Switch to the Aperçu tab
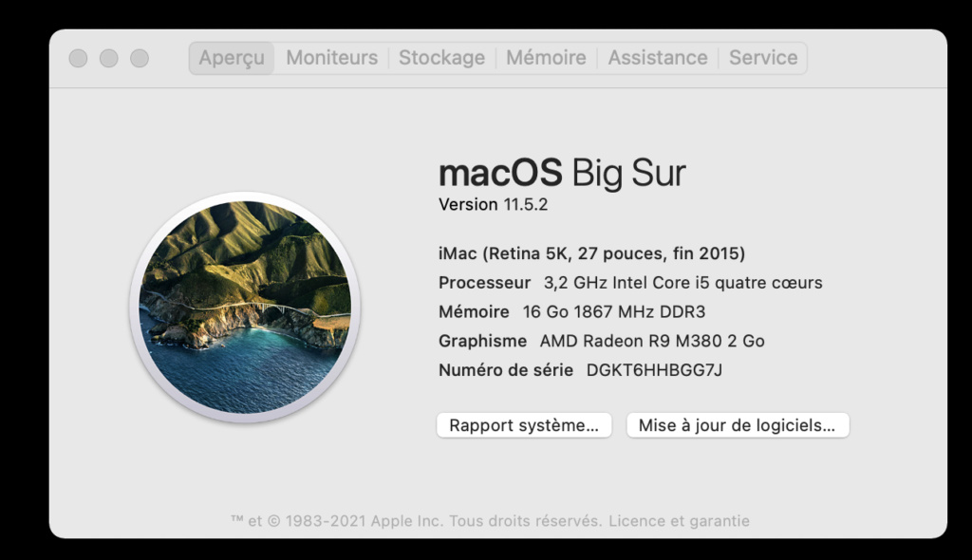Image resolution: width=972 pixels, height=560 pixels. point(232,58)
